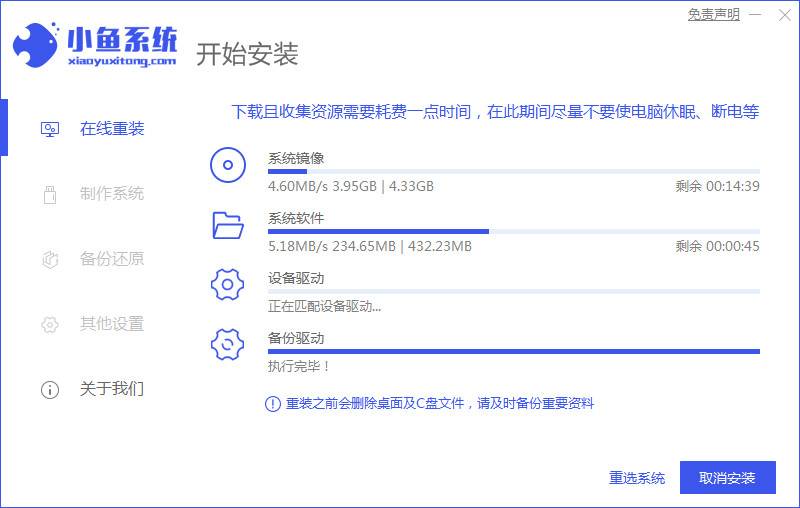Click the 设备驱动 progress bar

point(514,291)
